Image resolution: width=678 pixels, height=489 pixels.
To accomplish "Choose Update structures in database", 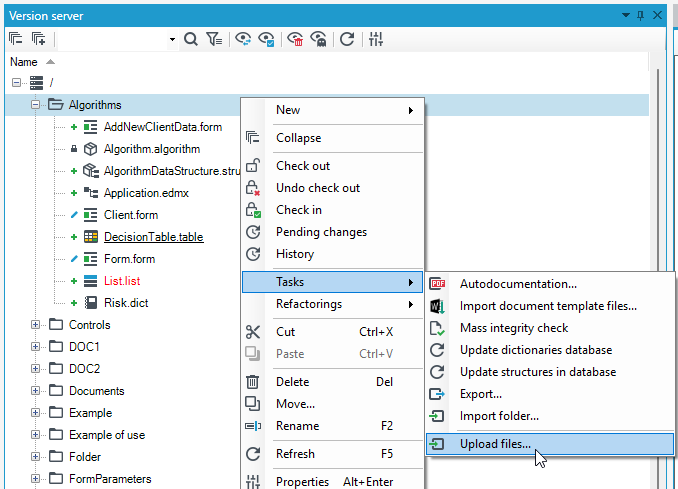I will click(x=550, y=372).
